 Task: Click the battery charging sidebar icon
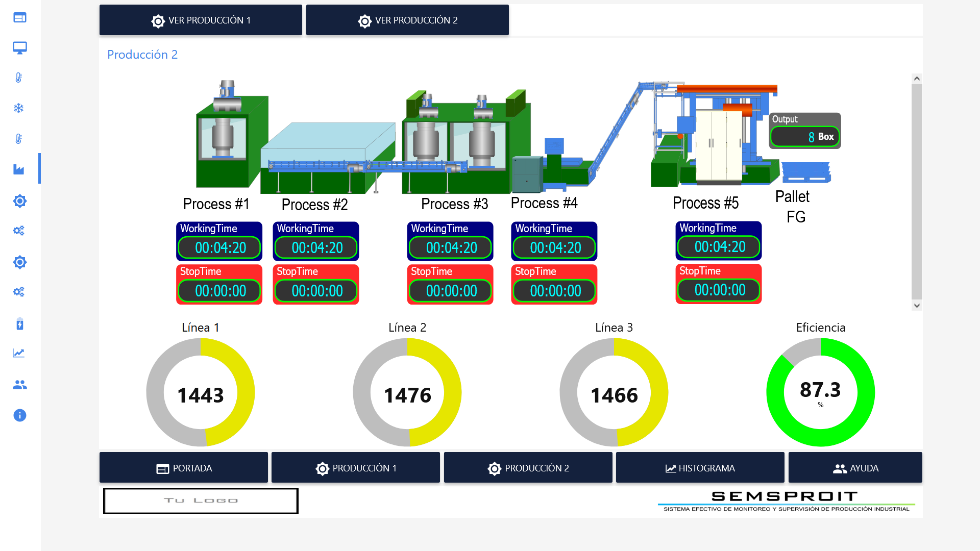coord(19,323)
